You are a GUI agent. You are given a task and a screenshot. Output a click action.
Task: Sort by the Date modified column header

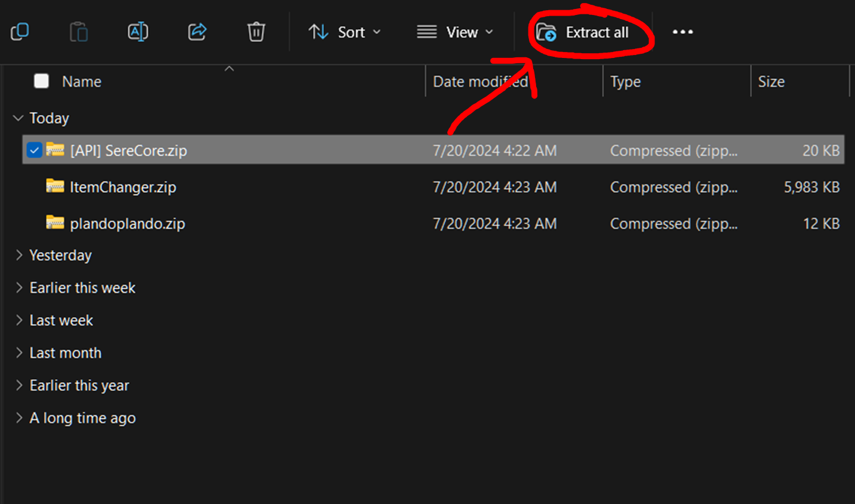tap(480, 82)
